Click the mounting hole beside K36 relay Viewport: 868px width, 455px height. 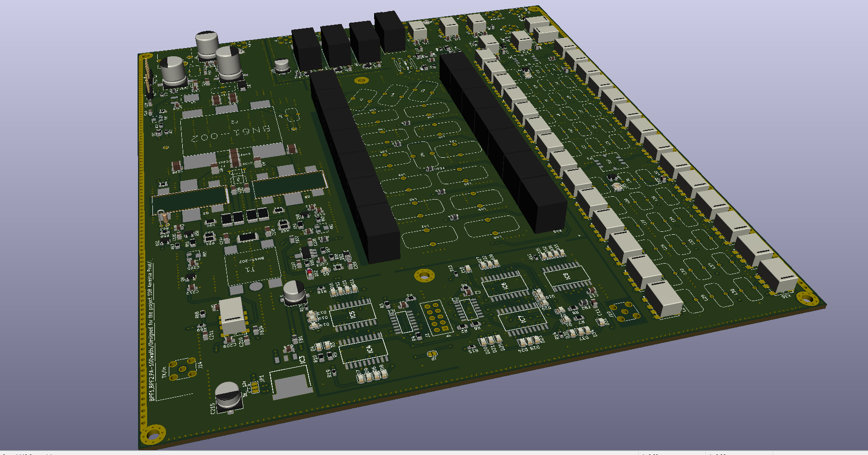pos(807,298)
